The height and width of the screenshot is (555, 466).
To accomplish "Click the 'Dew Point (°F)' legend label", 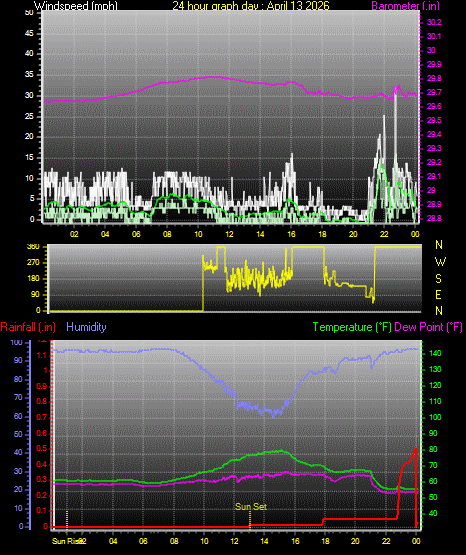I will [428, 327].
